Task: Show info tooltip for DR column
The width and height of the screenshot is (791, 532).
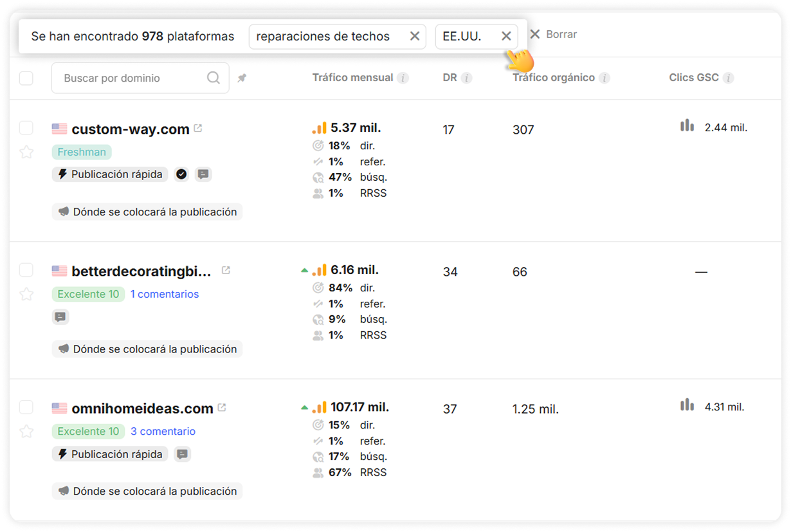Action: tap(466, 78)
